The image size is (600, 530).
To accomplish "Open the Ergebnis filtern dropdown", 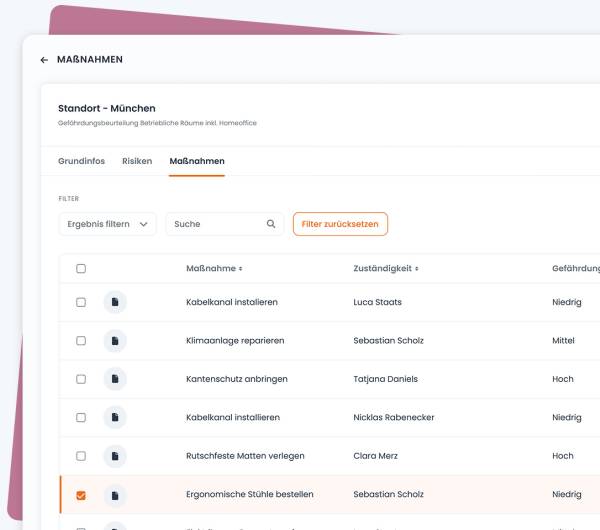I will coord(108,224).
